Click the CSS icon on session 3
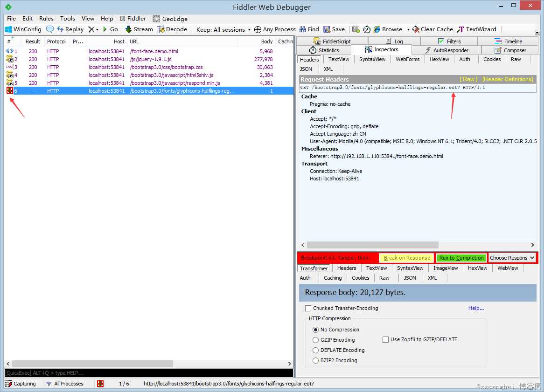This screenshot has height=392, width=544. pos(9,67)
